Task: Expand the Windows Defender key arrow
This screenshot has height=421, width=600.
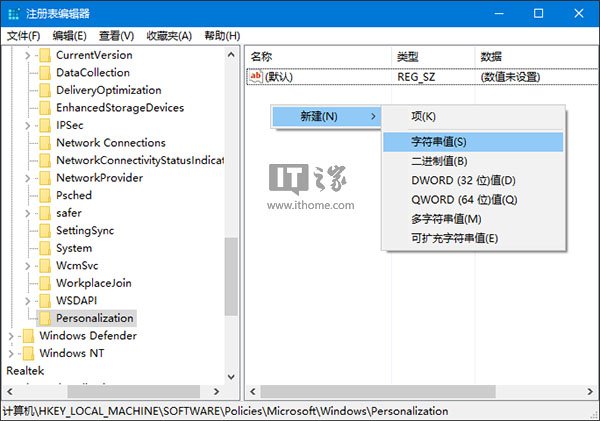Action: click(10, 336)
